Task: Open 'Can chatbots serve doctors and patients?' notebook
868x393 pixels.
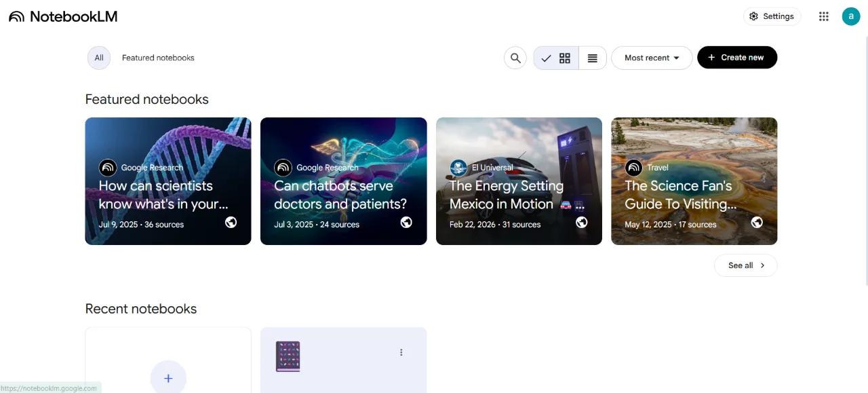Action: click(344, 181)
